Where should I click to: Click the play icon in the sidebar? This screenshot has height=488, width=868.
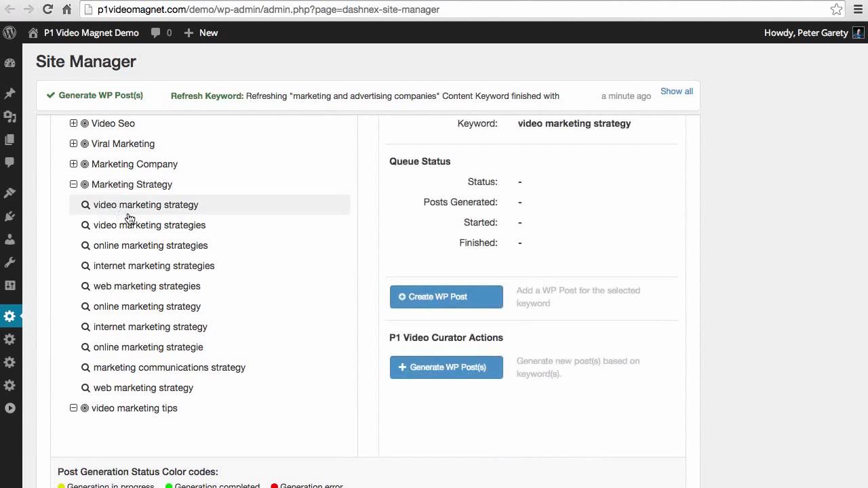(9, 408)
